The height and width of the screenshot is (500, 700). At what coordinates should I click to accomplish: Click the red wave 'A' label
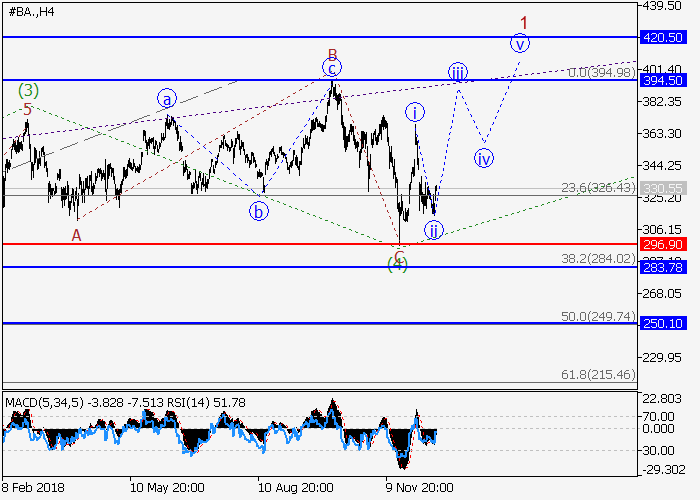pos(76,235)
